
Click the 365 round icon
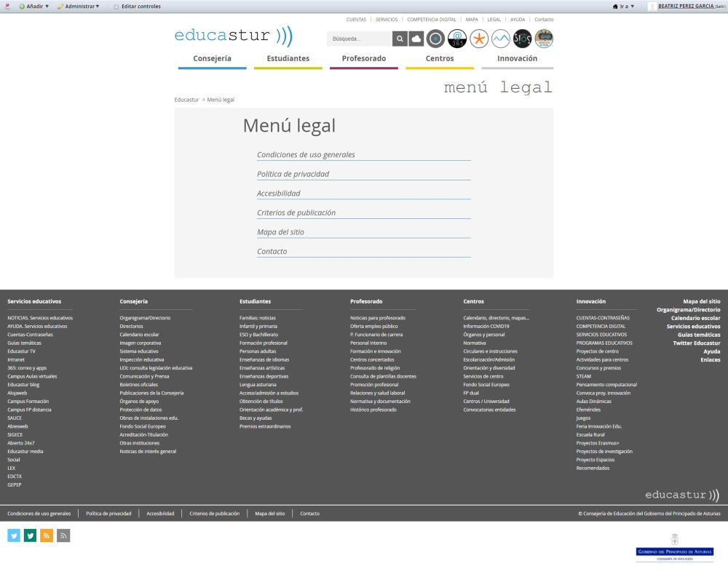pyautogui.click(x=457, y=39)
